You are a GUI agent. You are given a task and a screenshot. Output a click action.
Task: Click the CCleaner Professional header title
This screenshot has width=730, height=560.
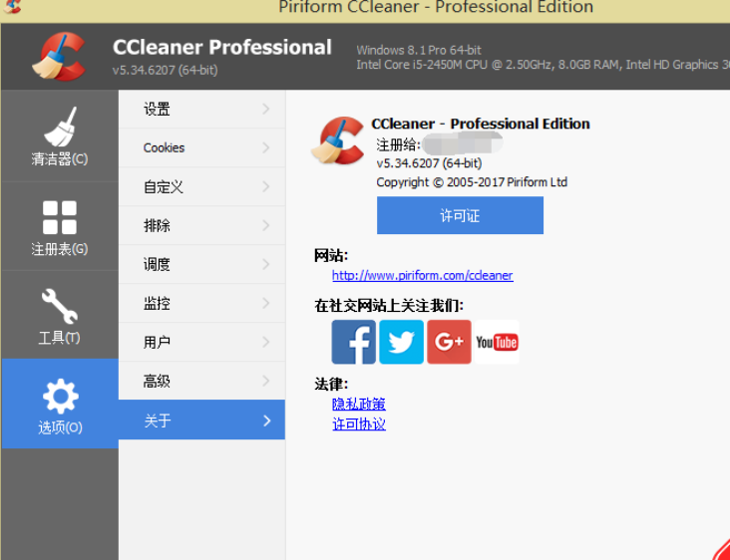coord(222,48)
